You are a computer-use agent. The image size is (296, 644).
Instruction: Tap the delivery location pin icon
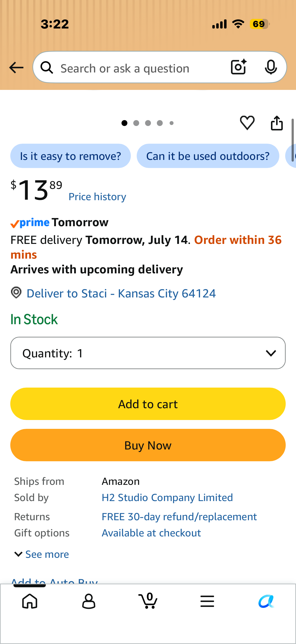pos(16,293)
